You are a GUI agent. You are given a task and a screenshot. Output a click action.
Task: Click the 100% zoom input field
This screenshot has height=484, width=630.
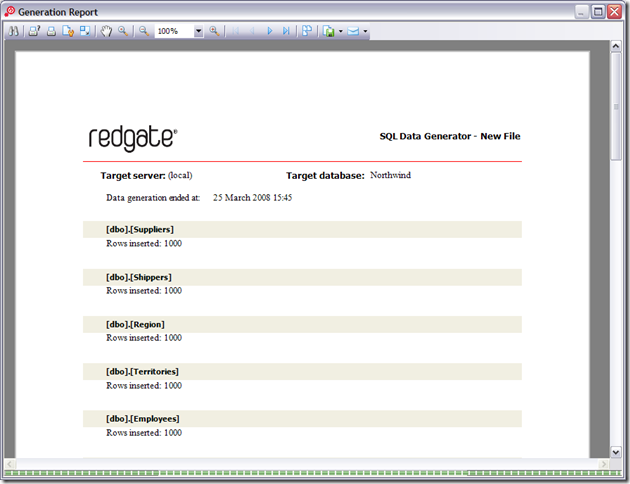point(175,31)
